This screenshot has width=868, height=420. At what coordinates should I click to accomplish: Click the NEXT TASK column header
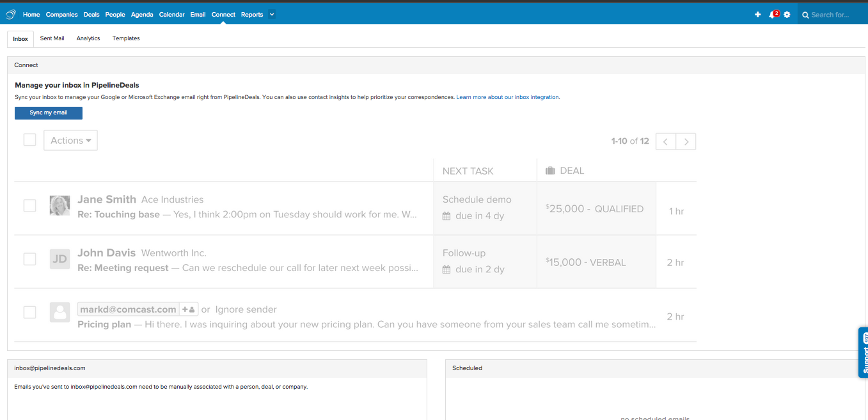[x=468, y=171]
